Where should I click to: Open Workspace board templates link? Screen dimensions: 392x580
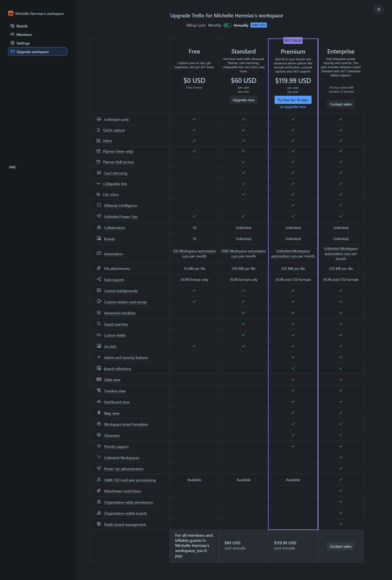click(126, 424)
